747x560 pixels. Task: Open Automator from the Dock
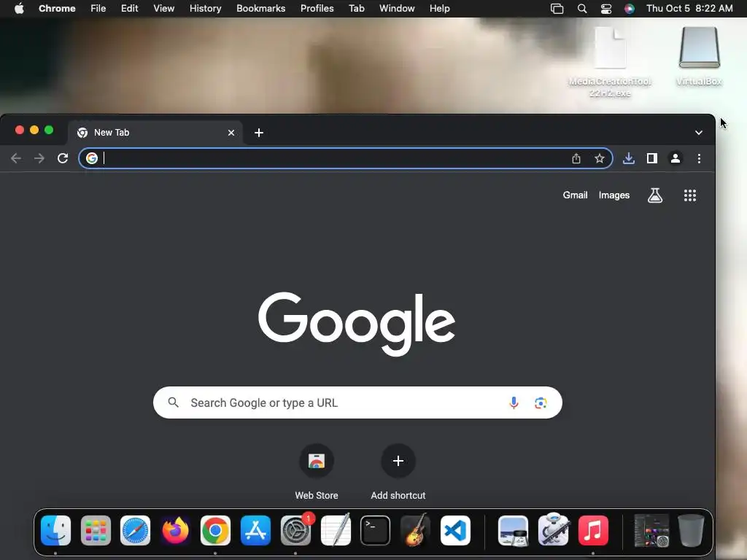click(x=553, y=531)
